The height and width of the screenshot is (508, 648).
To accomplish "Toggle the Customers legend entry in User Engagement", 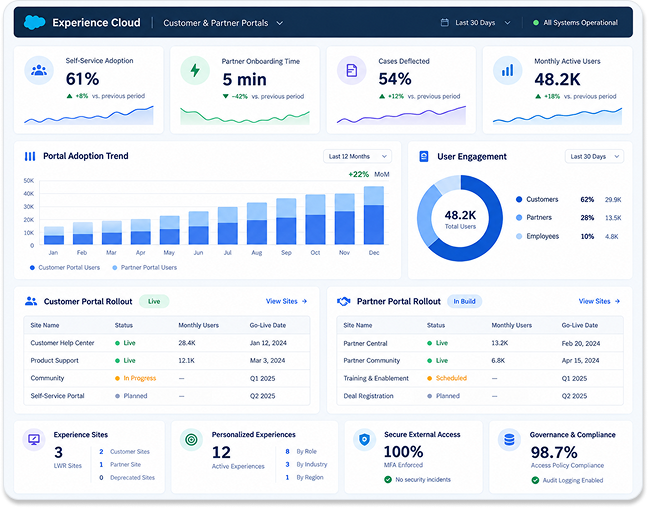I will tap(537, 199).
